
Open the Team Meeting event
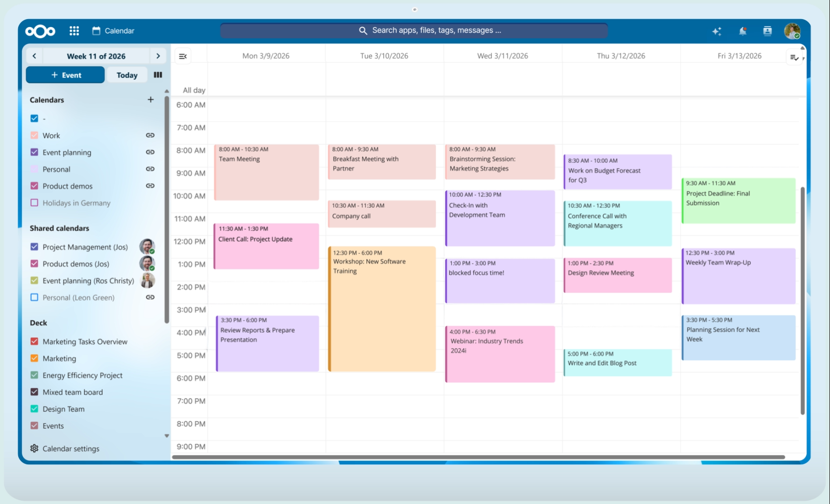[267, 172]
